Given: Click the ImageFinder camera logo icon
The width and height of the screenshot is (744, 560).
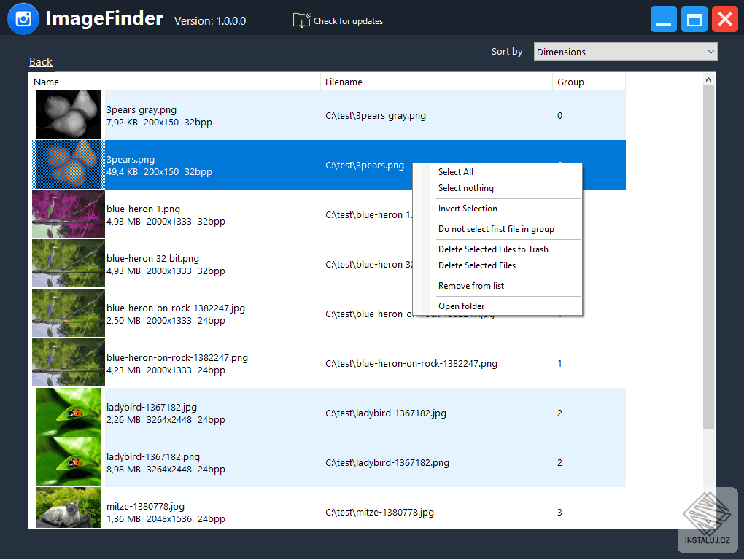Looking at the screenshot, I should pyautogui.click(x=23, y=19).
